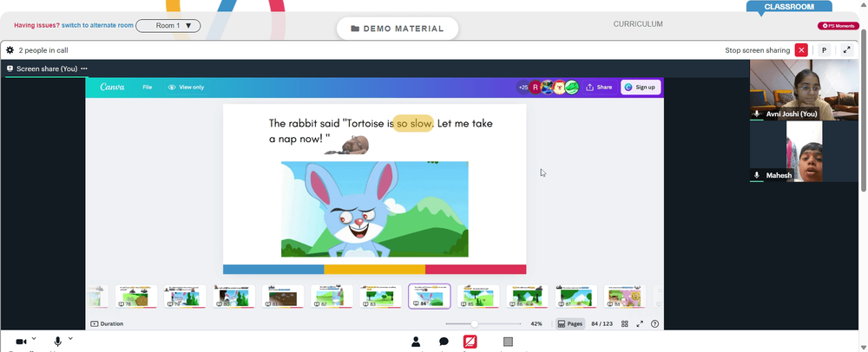Click switch to alternate room link
868x352 pixels.
tap(97, 25)
